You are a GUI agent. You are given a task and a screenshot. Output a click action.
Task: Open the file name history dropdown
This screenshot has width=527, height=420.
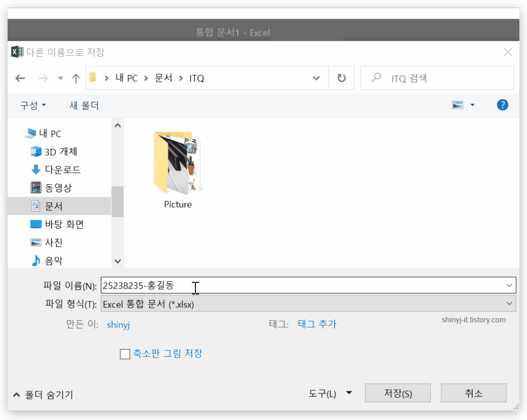(x=509, y=285)
